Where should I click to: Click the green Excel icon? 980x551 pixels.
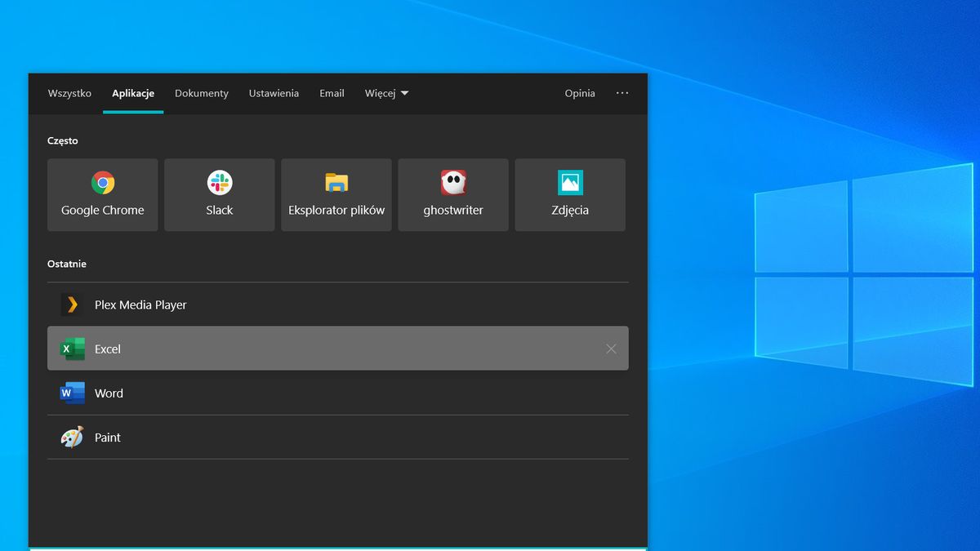[x=73, y=349]
